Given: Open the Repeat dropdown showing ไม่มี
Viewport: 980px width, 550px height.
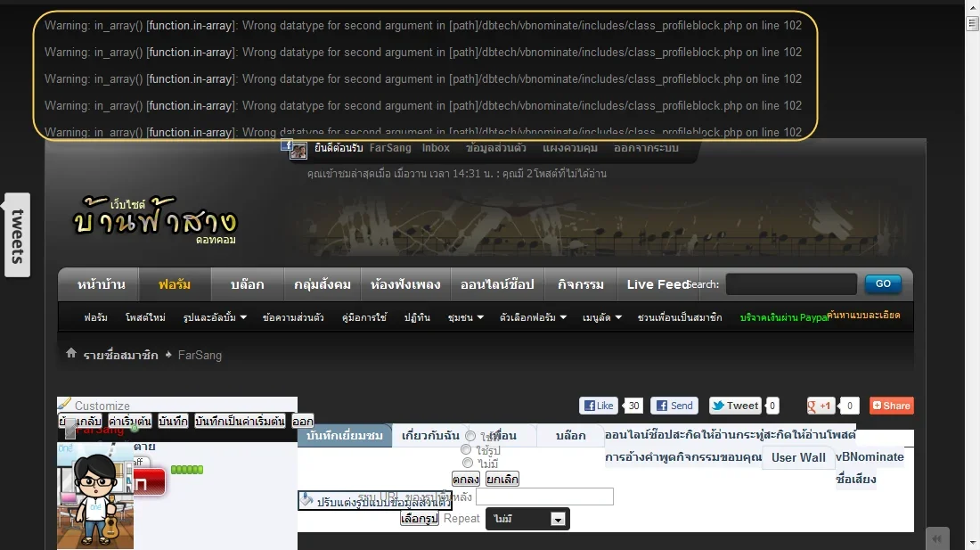Looking at the screenshot, I should click(527, 519).
